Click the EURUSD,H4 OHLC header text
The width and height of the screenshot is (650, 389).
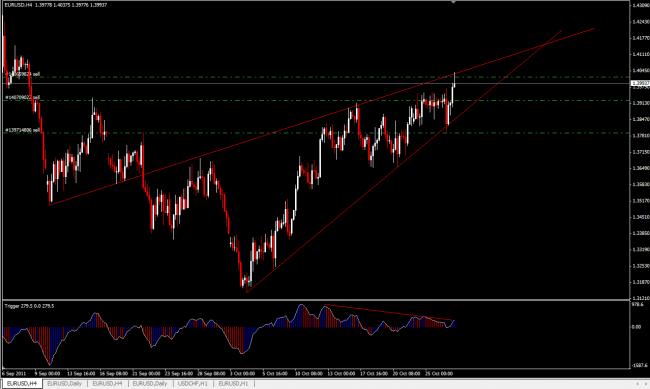[x=56, y=5]
